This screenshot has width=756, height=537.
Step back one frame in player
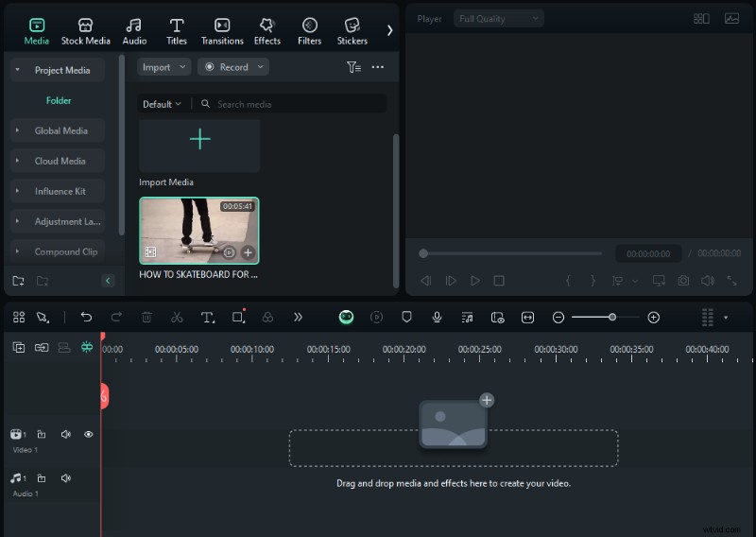426,281
